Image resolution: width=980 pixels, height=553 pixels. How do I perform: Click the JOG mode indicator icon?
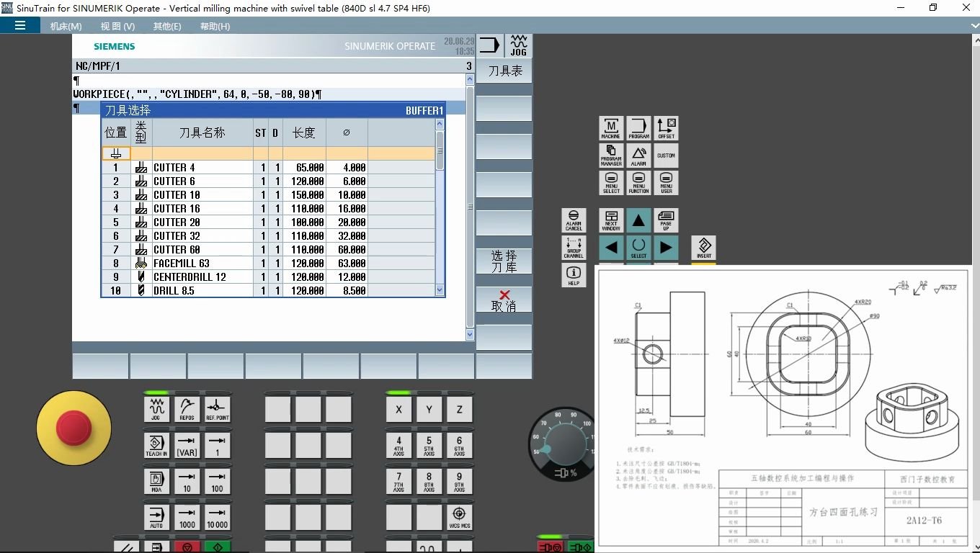pyautogui.click(x=518, y=45)
